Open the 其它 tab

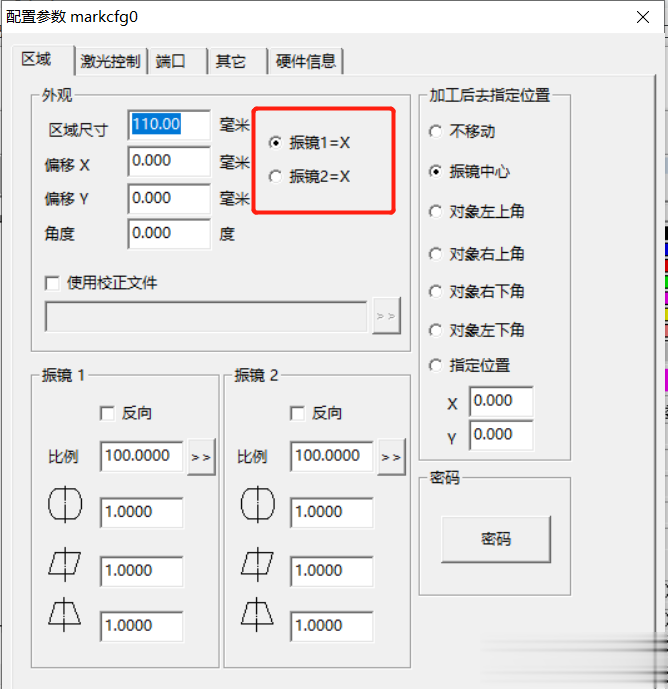[x=237, y=61]
